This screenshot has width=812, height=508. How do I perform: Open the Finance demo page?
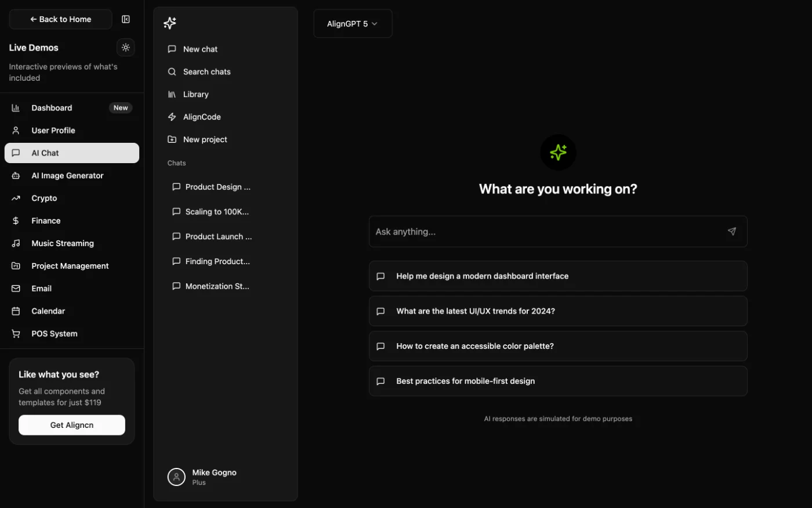[x=72, y=221]
